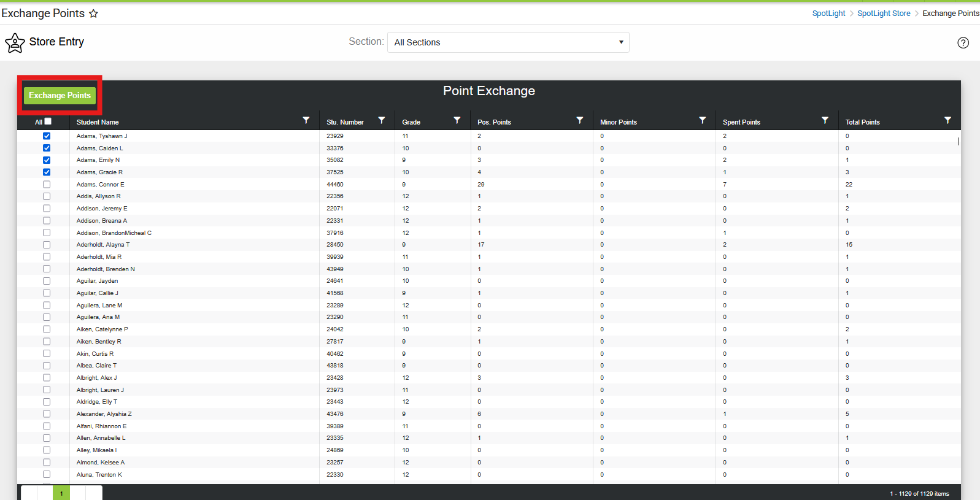Open the Section All Sections dropdown
980x500 pixels.
point(508,42)
